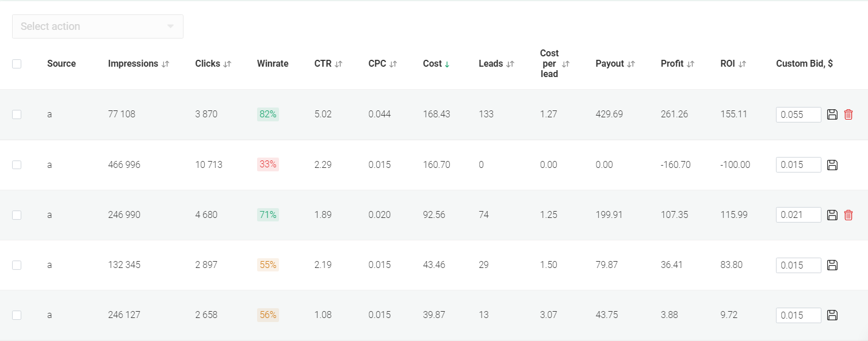Screen dimensions: 868x341
Task: Delete the custom bid 0.055 row
Action: click(x=848, y=114)
